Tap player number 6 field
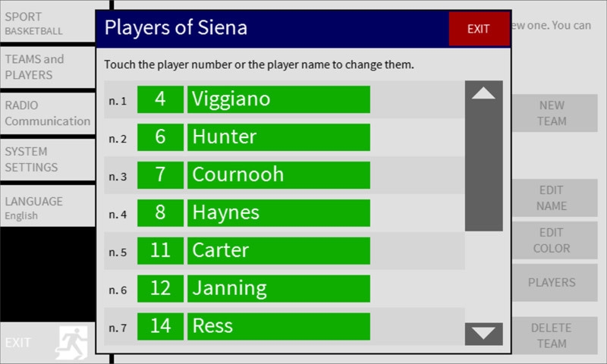The width and height of the screenshot is (607, 364). tap(160, 137)
